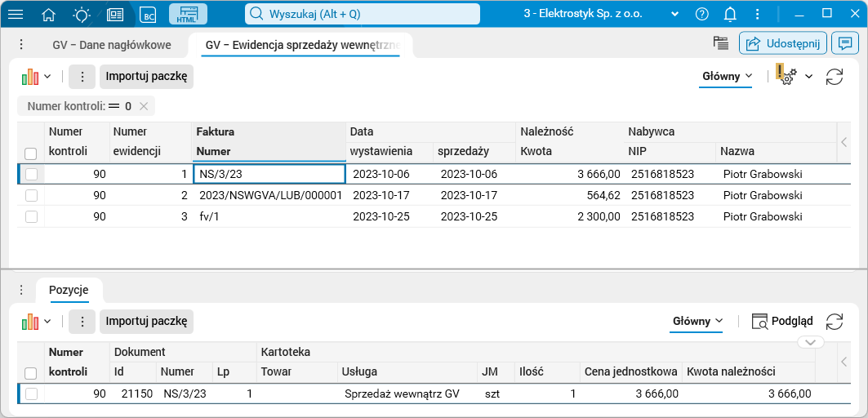Collapse upper grid side panel arrow
Image resolution: width=868 pixels, height=418 pixels.
[x=844, y=142]
